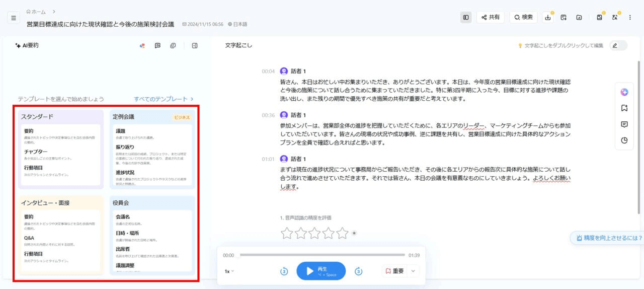Click the comment note icon in right sidebar
The height and width of the screenshot is (289, 644).
pos(624,124)
